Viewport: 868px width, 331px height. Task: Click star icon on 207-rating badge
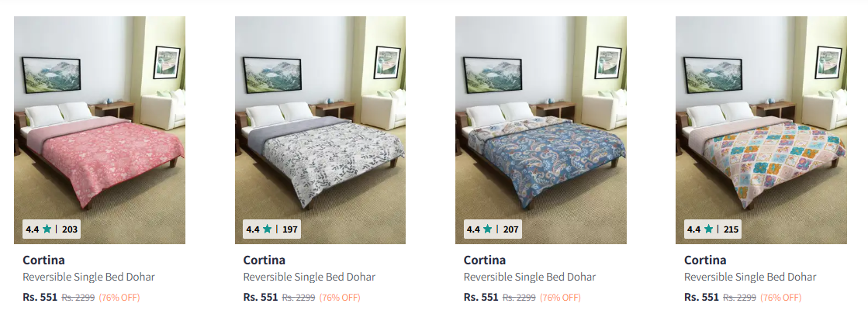(488, 229)
